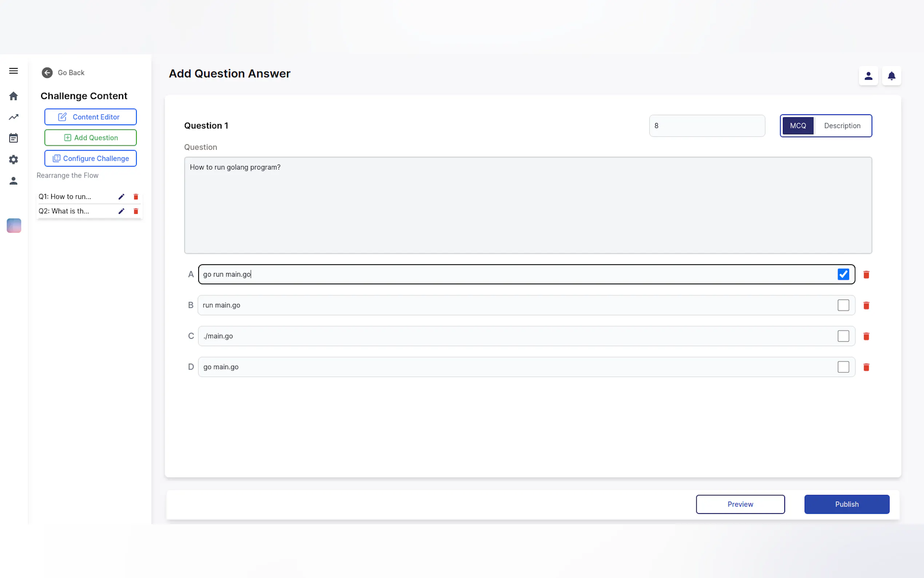Click the user profile icon in header
Viewport: 924px width, 578px height.
868,76
